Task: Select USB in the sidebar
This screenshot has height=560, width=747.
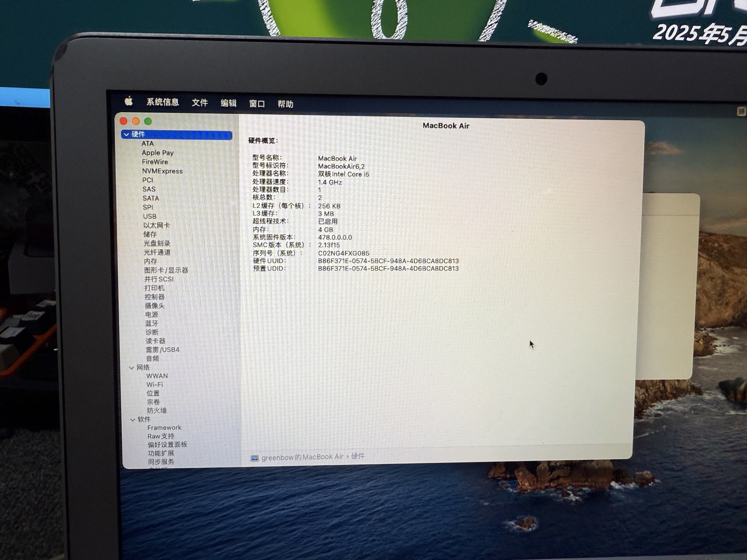Action: (x=149, y=216)
